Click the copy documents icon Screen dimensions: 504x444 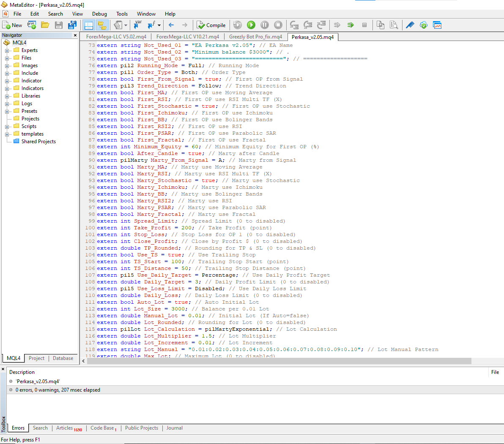[380, 25]
